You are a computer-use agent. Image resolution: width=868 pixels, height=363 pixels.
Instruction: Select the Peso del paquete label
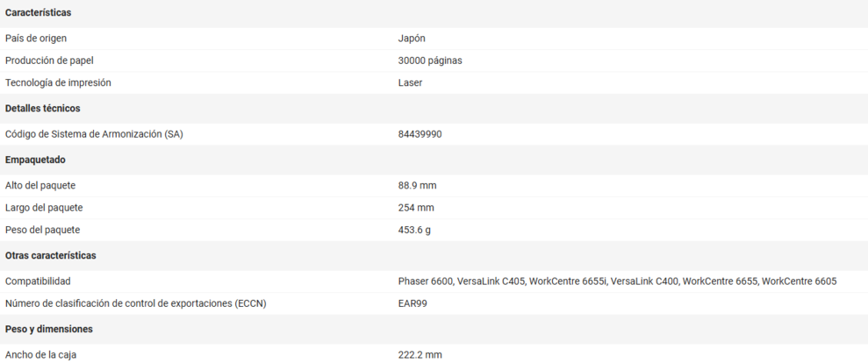coord(42,230)
